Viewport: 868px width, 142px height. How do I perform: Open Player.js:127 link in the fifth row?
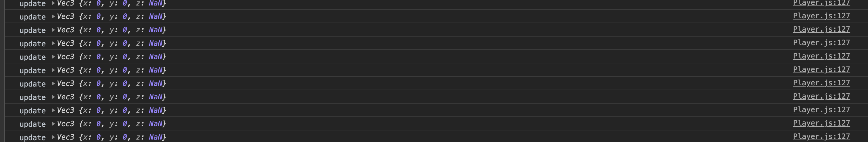(821, 56)
